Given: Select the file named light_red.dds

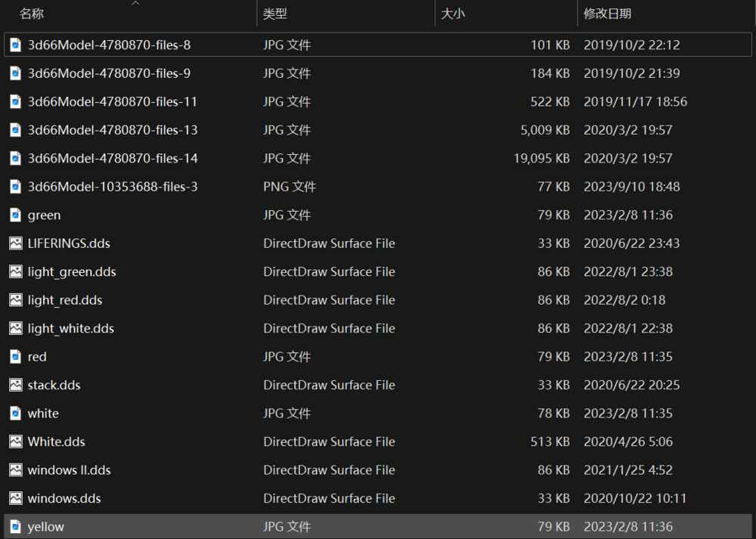Looking at the screenshot, I should 65,300.
